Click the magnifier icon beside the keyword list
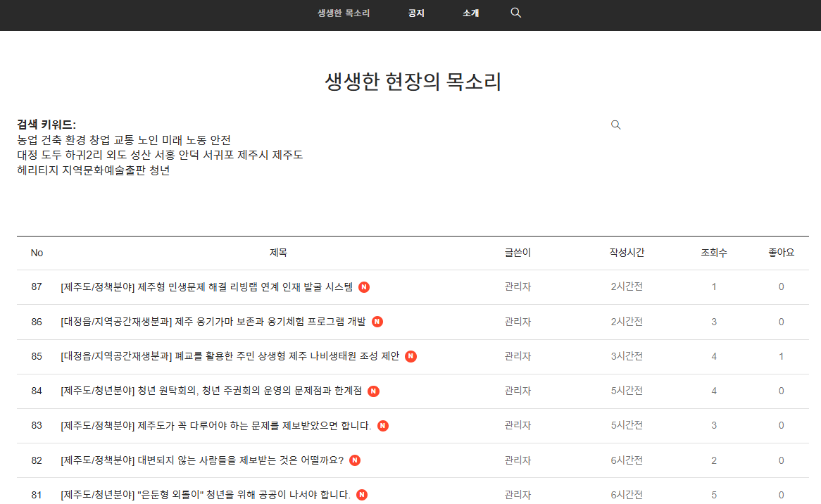 tap(615, 125)
